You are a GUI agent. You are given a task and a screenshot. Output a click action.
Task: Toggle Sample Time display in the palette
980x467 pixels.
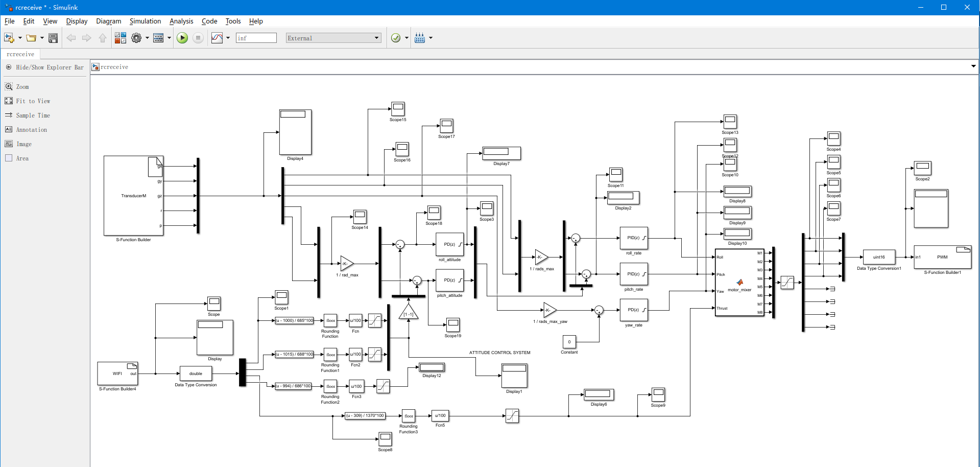tap(9, 115)
